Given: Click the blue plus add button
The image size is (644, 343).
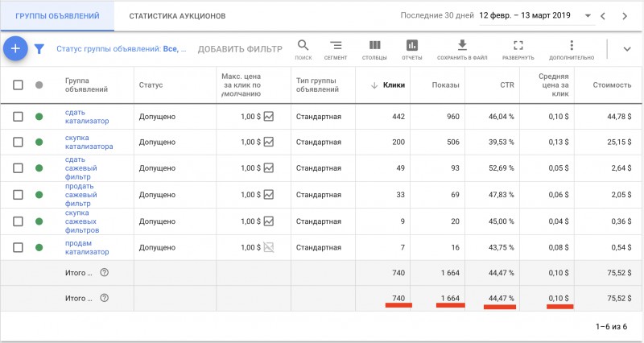Looking at the screenshot, I should 15,48.
